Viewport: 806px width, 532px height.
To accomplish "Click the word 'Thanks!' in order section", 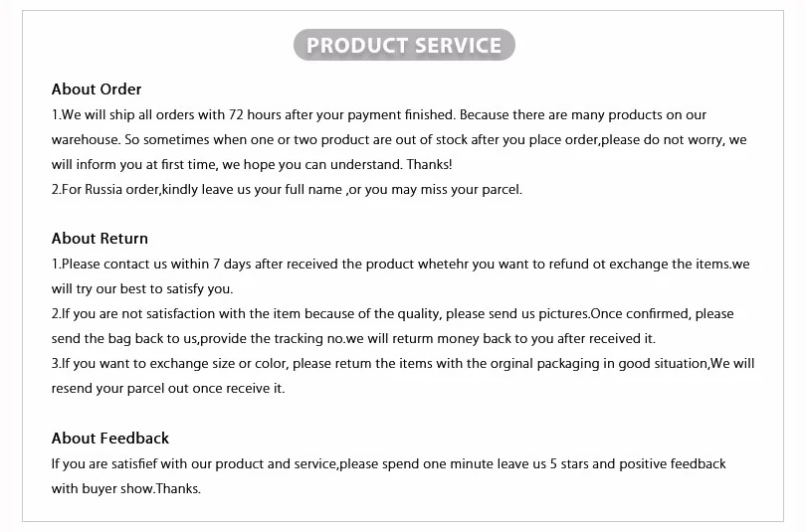I will click(x=429, y=164).
